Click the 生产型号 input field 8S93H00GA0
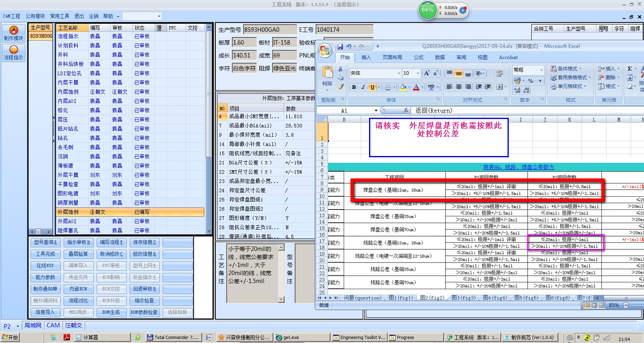 (x=270, y=30)
